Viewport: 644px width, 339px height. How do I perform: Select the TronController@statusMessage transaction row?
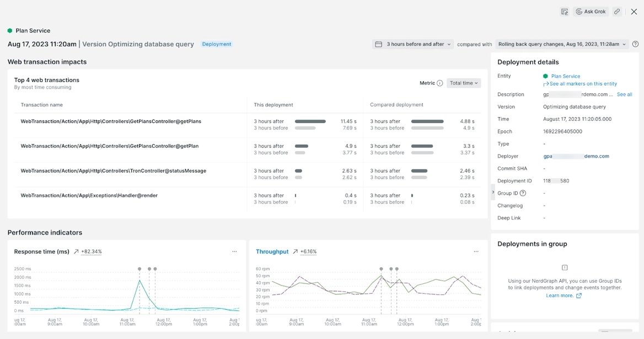point(248,174)
